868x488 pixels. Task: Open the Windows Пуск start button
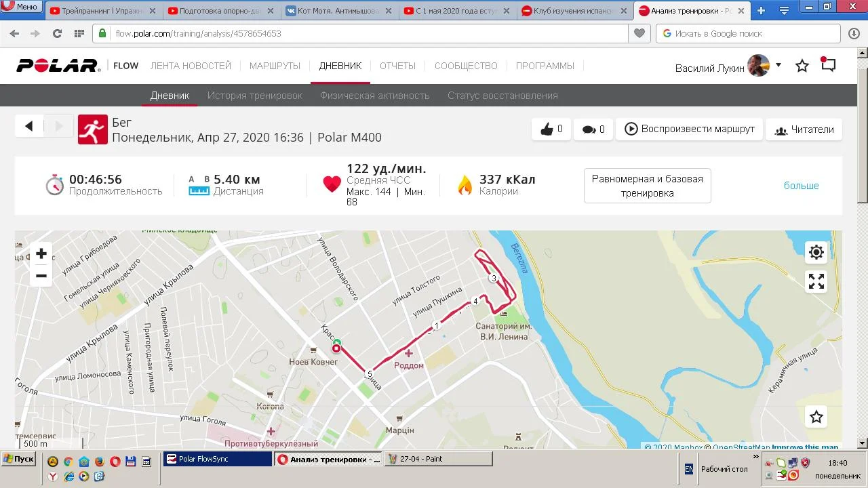coord(19,459)
